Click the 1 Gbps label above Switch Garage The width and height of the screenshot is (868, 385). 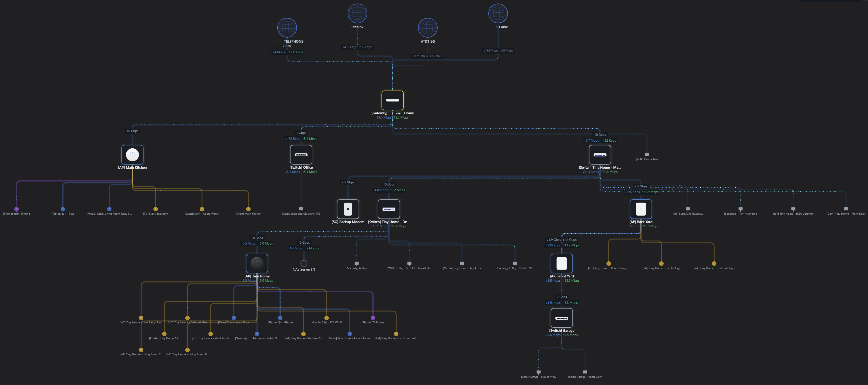(x=562, y=297)
